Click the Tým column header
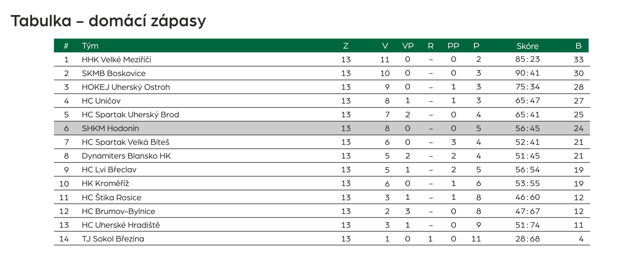The height and width of the screenshot is (257, 644). click(x=90, y=46)
